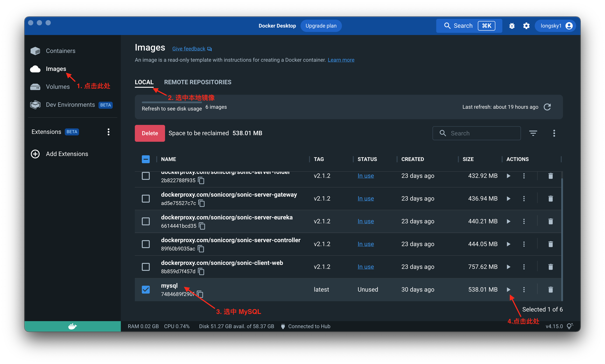605x364 pixels.
Task: Sort the table by CREATED column
Action: 412,159
